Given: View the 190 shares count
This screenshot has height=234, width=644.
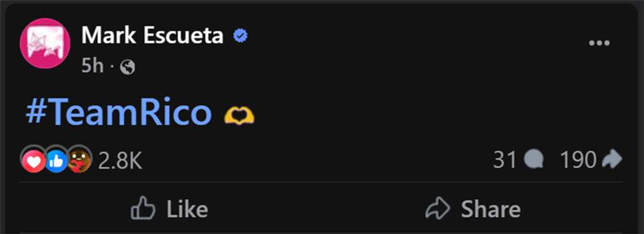Looking at the screenshot, I should click(x=578, y=160).
